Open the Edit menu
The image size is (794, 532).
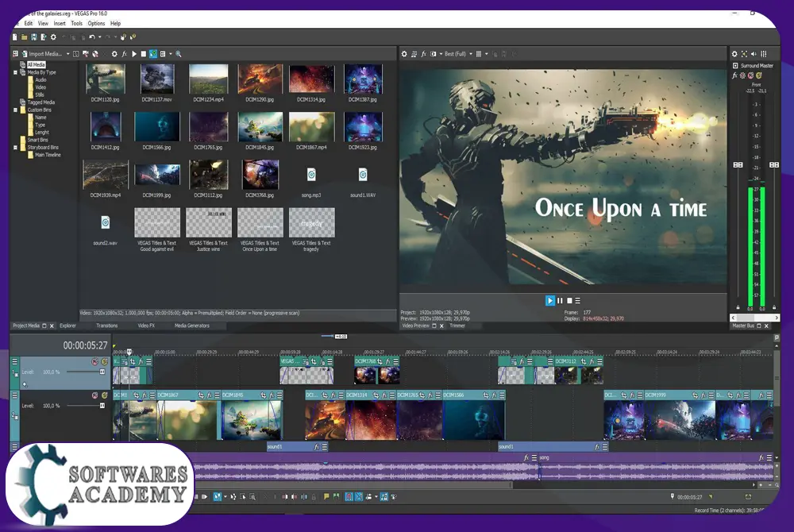[x=29, y=23]
